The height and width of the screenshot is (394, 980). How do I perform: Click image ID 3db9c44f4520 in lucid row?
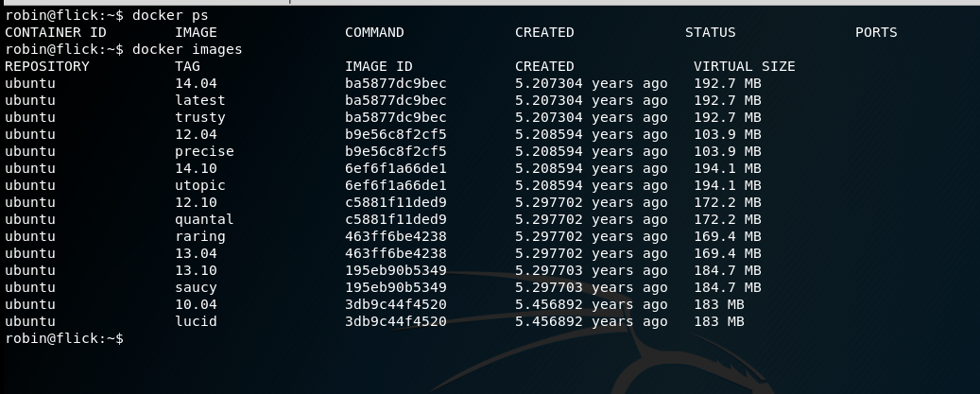[x=396, y=321]
